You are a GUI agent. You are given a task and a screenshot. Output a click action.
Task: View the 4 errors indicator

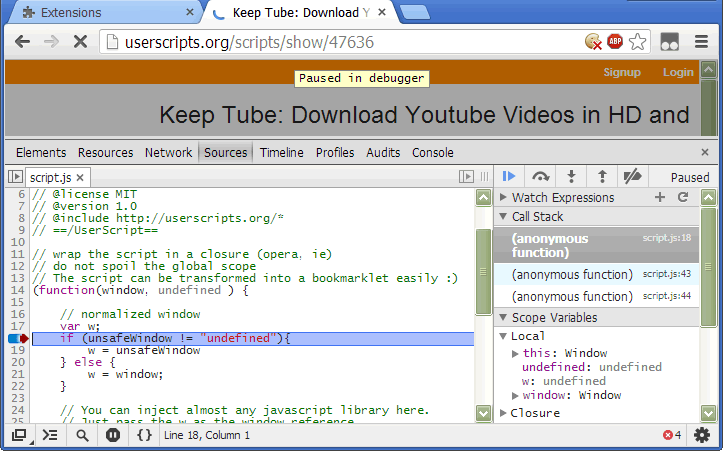coord(672,435)
